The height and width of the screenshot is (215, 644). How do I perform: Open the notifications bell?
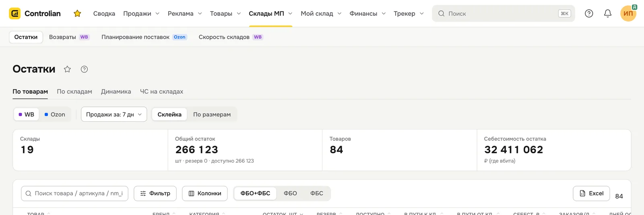[x=608, y=13]
